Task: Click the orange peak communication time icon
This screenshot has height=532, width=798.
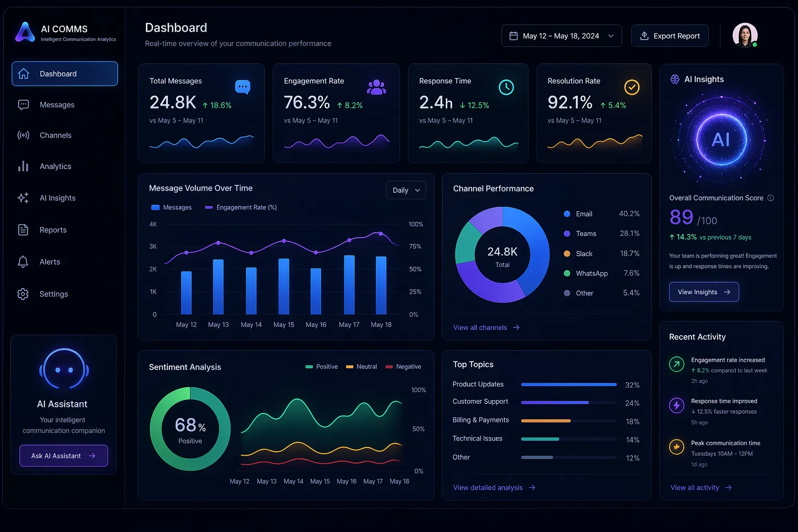Action: [x=676, y=447]
